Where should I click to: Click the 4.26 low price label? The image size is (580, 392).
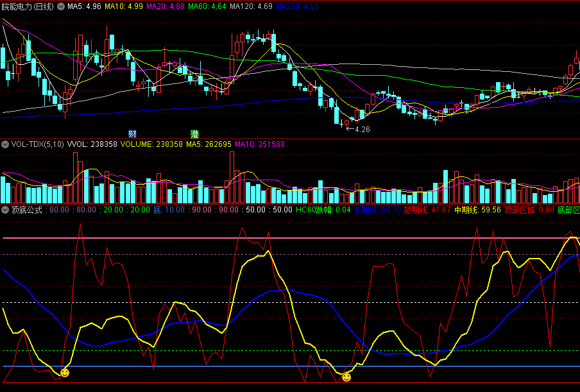point(362,130)
